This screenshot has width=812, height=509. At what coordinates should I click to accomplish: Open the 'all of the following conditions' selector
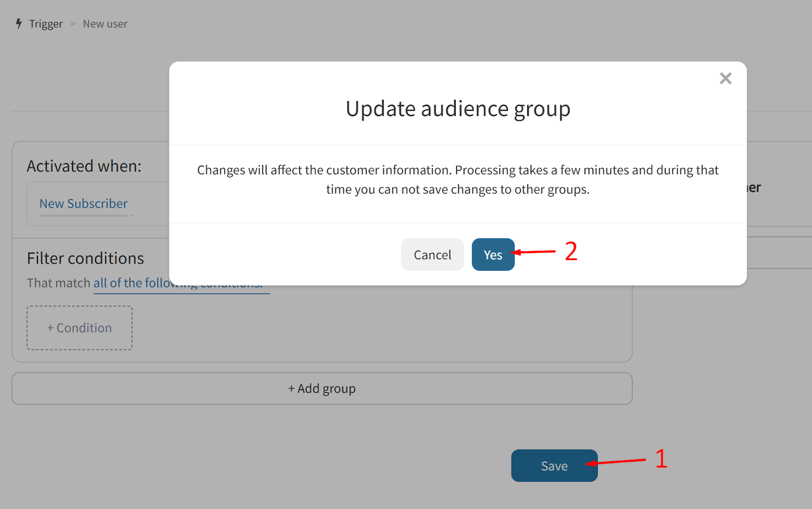[x=181, y=283]
